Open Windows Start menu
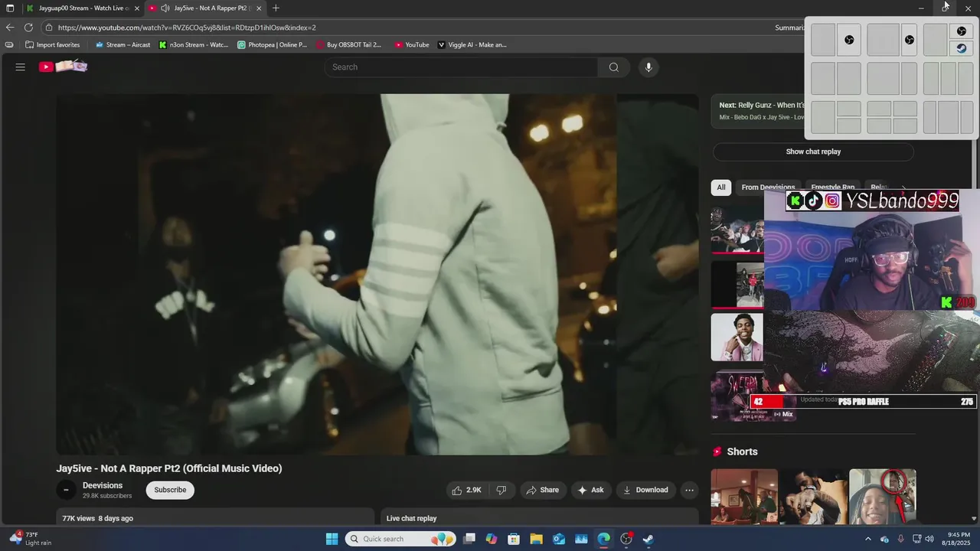The image size is (980, 551). (332, 539)
